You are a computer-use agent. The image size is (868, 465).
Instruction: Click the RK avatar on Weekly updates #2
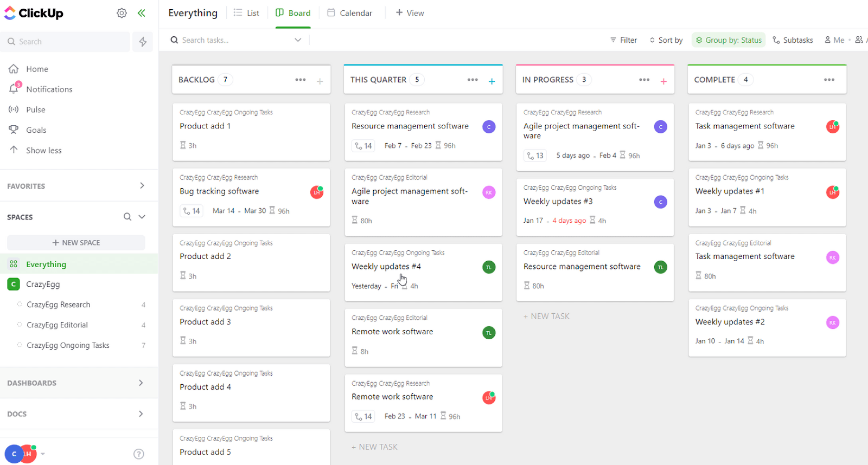(x=833, y=322)
